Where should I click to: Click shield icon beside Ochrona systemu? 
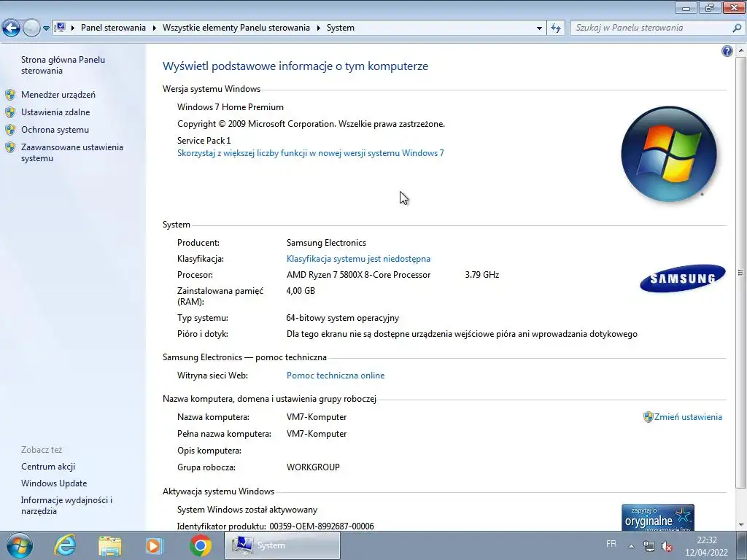pyautogui.click(x=10, y=130)
